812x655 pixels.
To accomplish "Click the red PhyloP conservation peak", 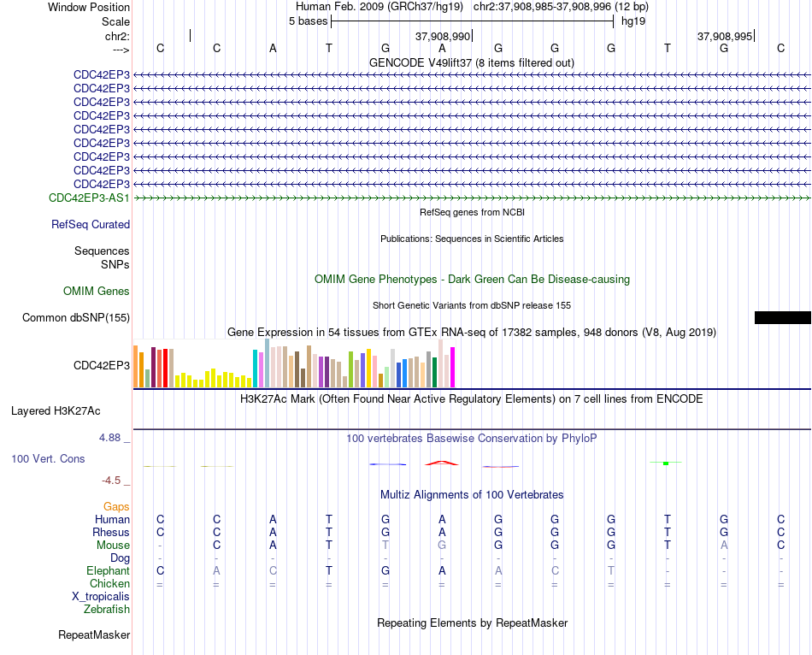I will [x=442, y=463].
